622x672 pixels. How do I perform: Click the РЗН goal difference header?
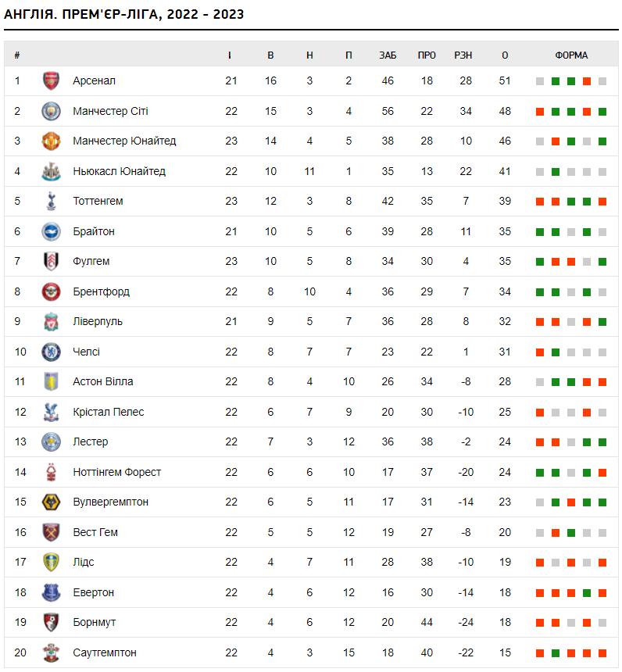pos(463,55)
